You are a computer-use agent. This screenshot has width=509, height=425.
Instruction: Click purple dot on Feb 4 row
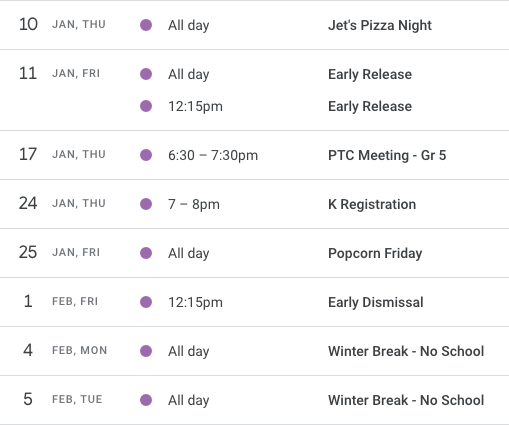click(x=146, y=351)
